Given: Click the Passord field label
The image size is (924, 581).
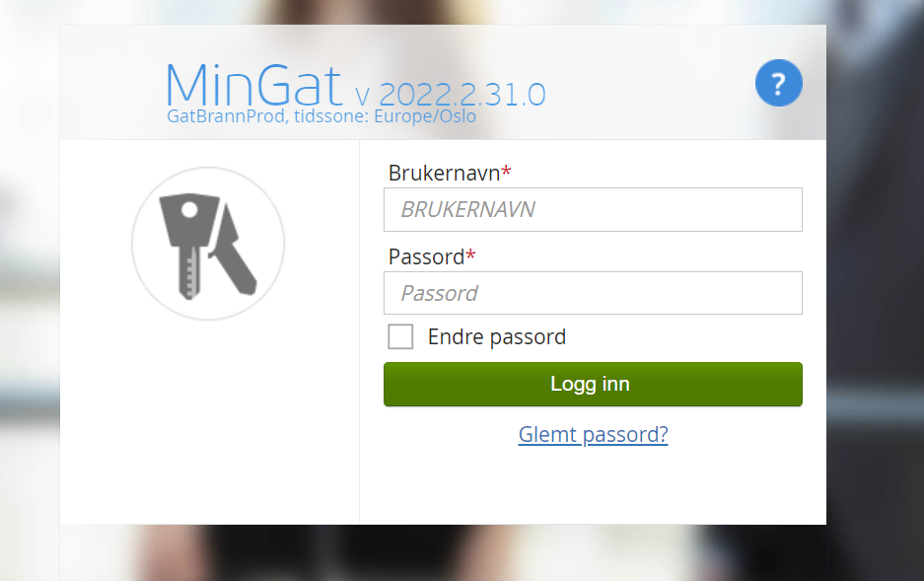Looking at the screenshot, I should click(427, 256).
